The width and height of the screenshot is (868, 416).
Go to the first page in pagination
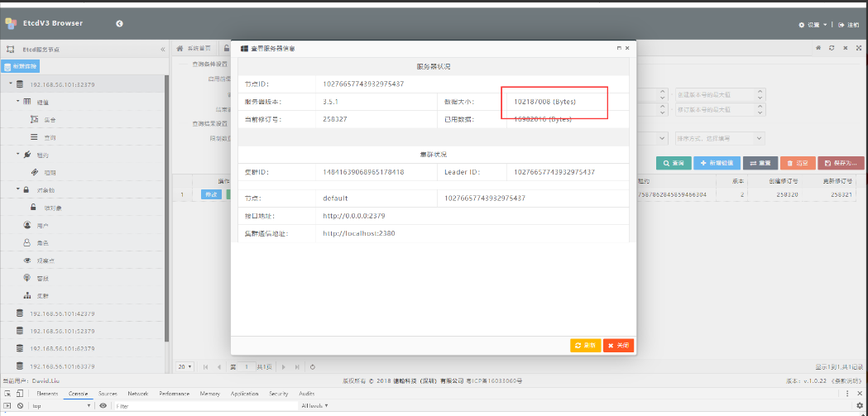tap(206, 366)
